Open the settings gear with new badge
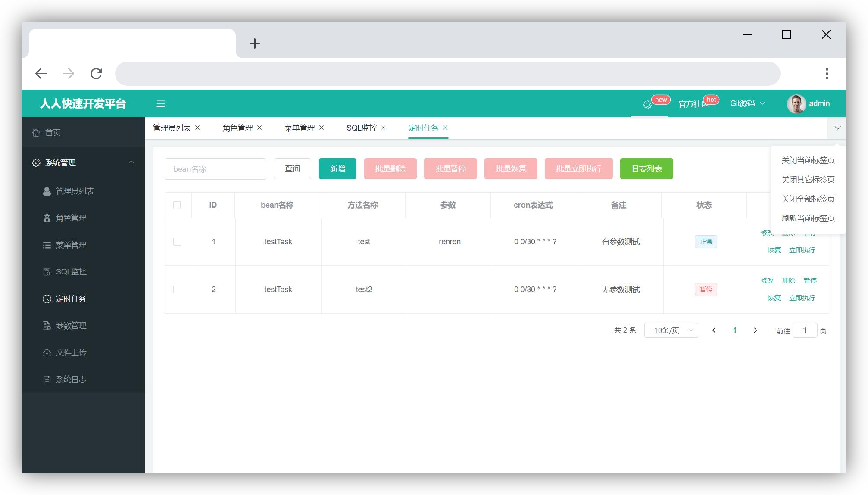Screen dimensions: 868x495 [x=647, y=105]
